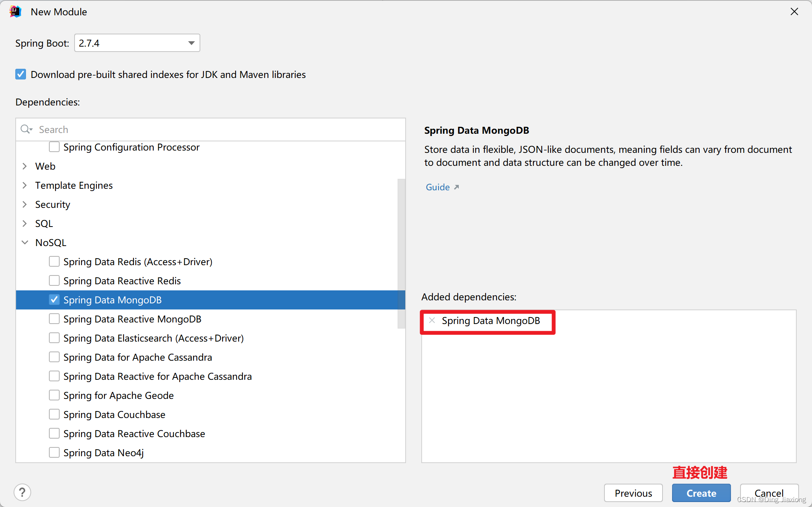Check Spring Data Redis (Access+Driver)
This screenshot has width=812, height=507.
[x=54, y=262]
